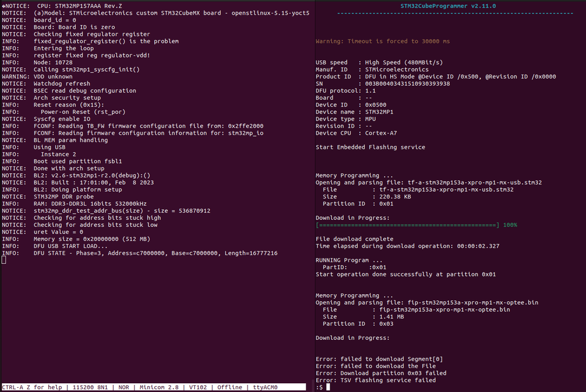The height and width of the screenshot is (392, 586).
Task: Click 'Warning: Timeout is forced to 30000 ms'
Action: [382, 42]
